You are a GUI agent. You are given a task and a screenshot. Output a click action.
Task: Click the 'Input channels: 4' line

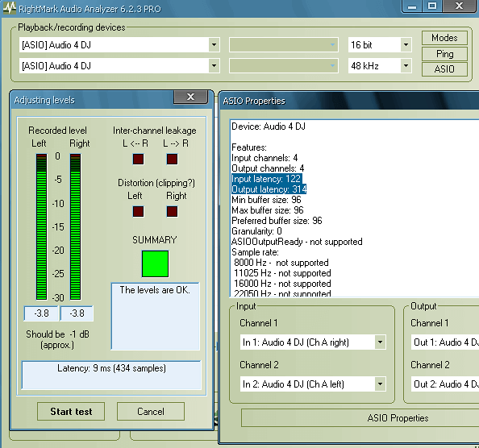264,158
